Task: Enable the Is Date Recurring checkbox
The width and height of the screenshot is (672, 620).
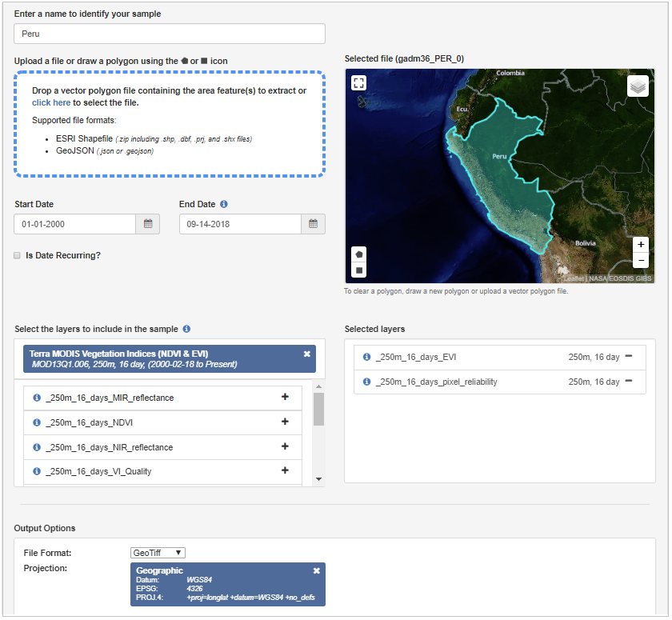Action: 18,256
